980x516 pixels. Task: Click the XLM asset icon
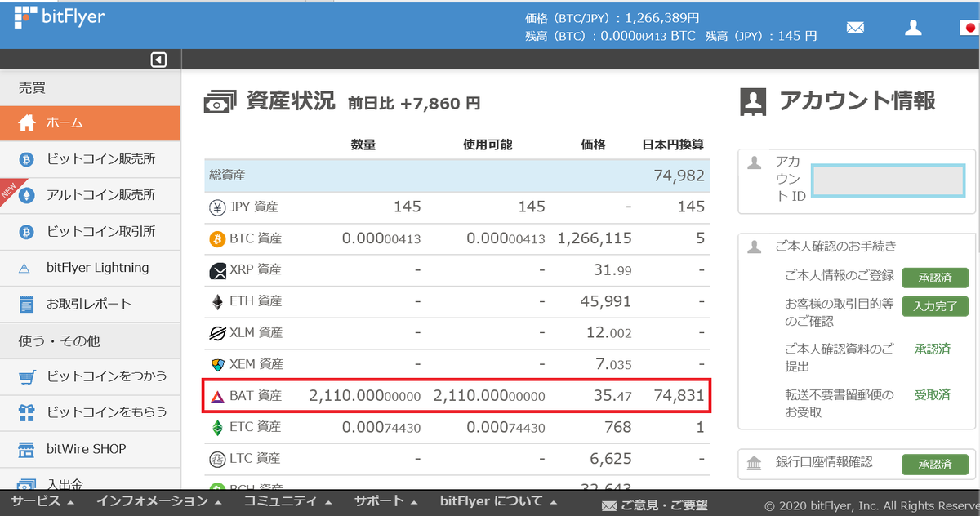tap(217, 333)
